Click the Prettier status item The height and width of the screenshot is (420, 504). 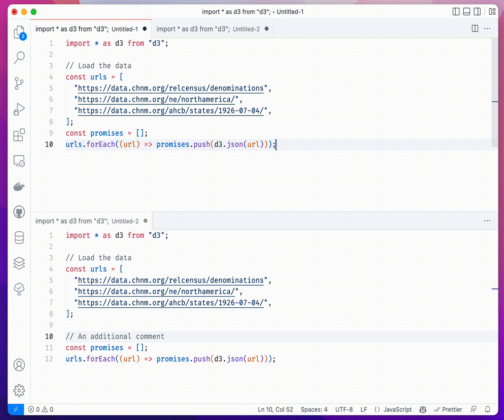[x=448, y=409]
